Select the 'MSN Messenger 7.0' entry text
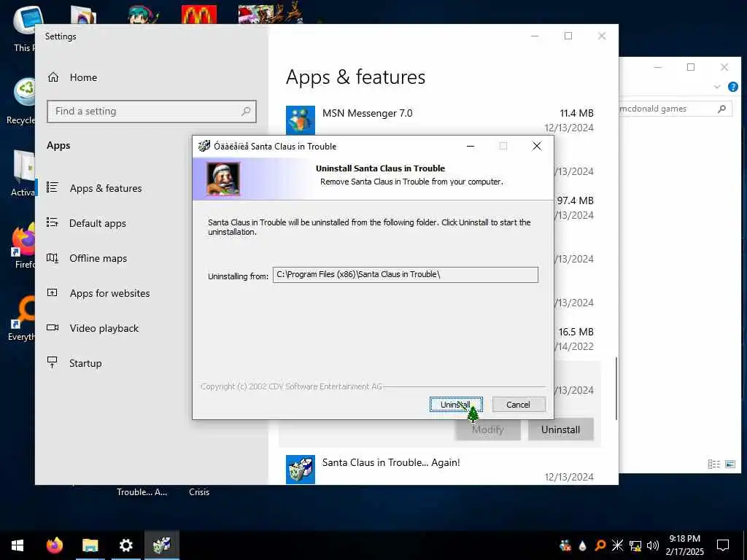Screen dimensions: 747x560 [x=368, y=113]
